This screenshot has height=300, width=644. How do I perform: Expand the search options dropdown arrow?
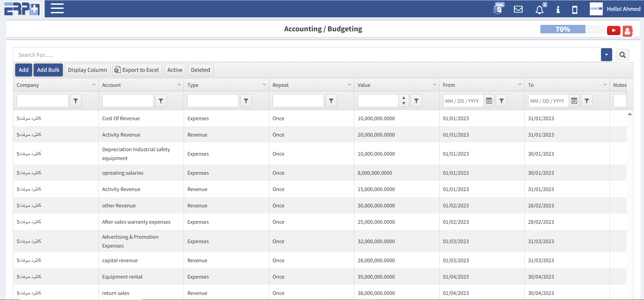(606, 55)
